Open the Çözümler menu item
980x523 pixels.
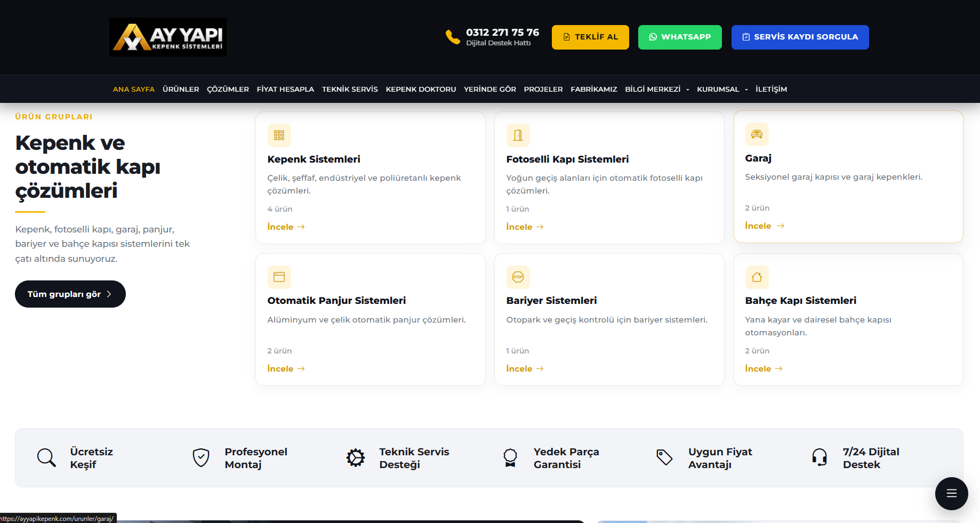click(x=228, y=89)
